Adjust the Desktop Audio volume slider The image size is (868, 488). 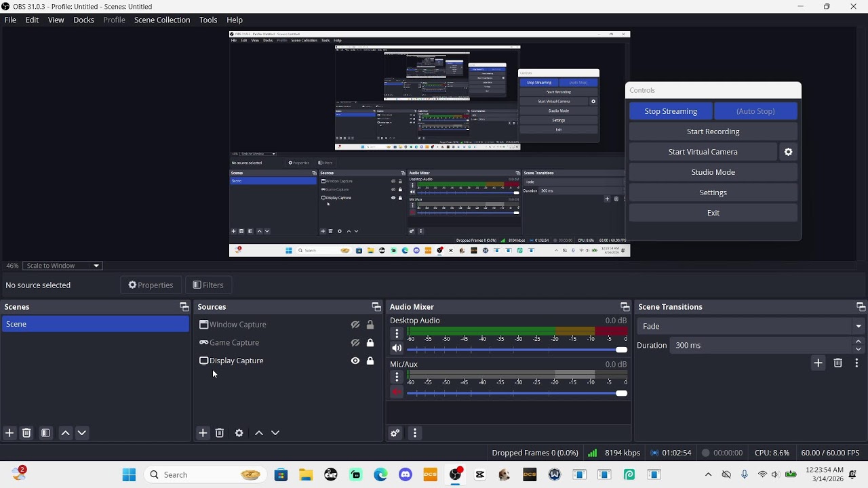(x=517, y=350)
